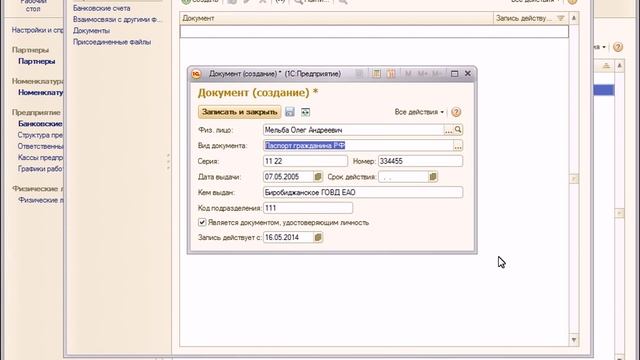Open Настройки и спр... item in left sidebar
The height and width of the screenshot is (360, 640).
(37, 30)
